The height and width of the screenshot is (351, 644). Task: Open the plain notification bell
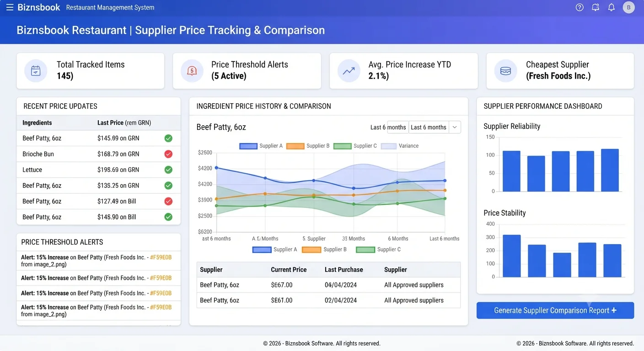[x=611, y=7]
